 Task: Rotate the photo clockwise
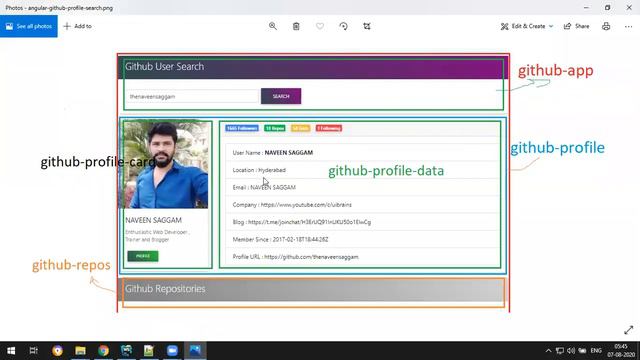[x=344, y=26]
